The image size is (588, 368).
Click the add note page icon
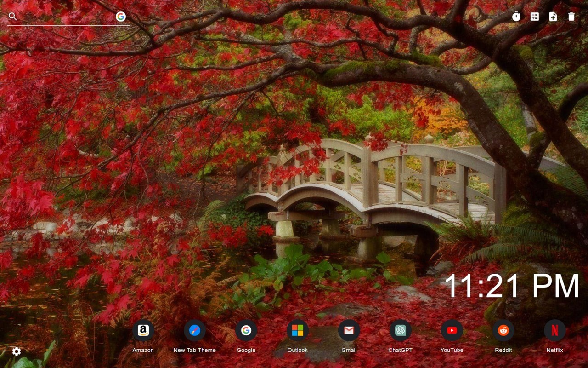(x=553, y=17)
